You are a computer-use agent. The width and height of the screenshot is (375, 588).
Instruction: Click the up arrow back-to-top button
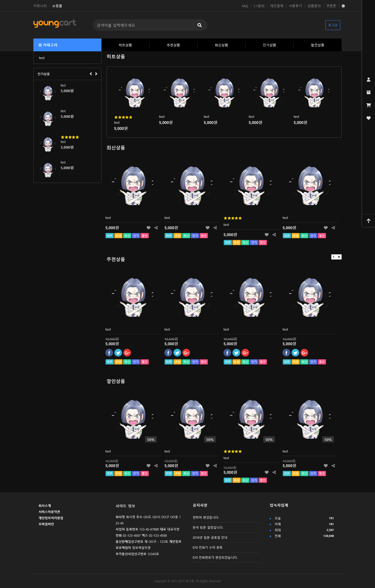pyautogui.click(x=368, y=221)
